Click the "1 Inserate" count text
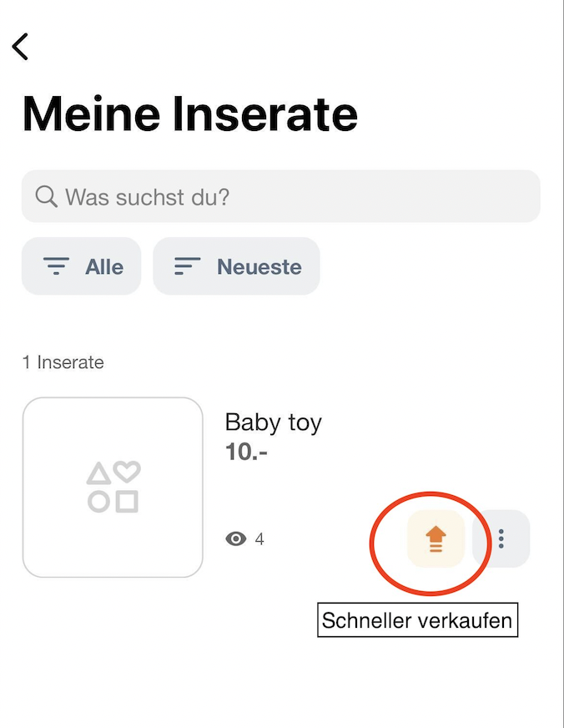This screenshot has width=564, height=728. (x=63, y=362)
